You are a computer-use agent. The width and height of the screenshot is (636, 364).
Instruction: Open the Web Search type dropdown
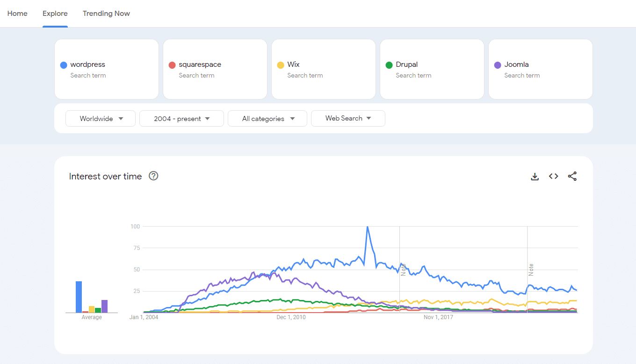[x=348, y=119]
